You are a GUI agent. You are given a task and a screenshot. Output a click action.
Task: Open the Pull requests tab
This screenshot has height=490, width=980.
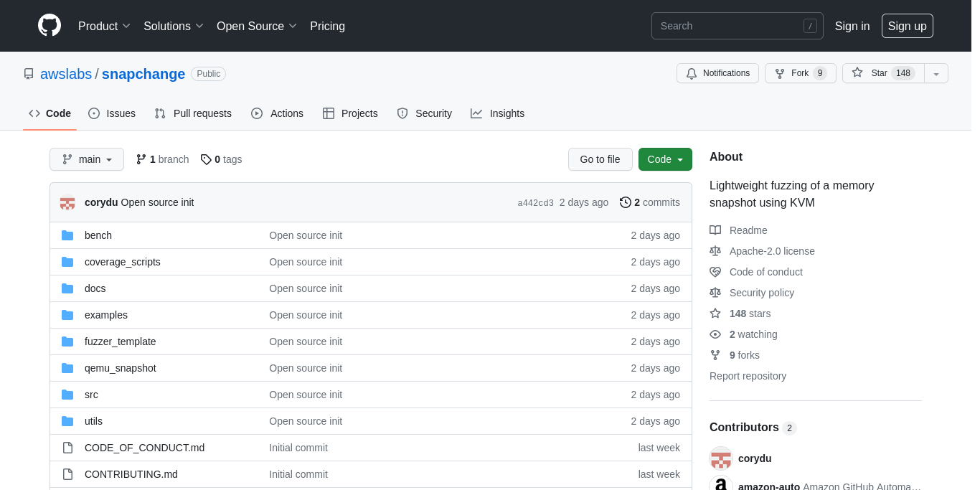click(193, 113)
